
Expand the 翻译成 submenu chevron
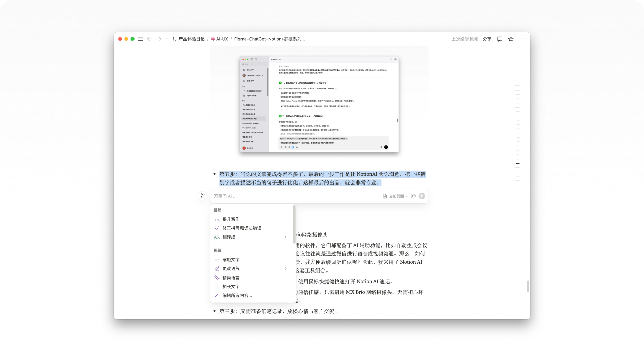click(286, 237)
